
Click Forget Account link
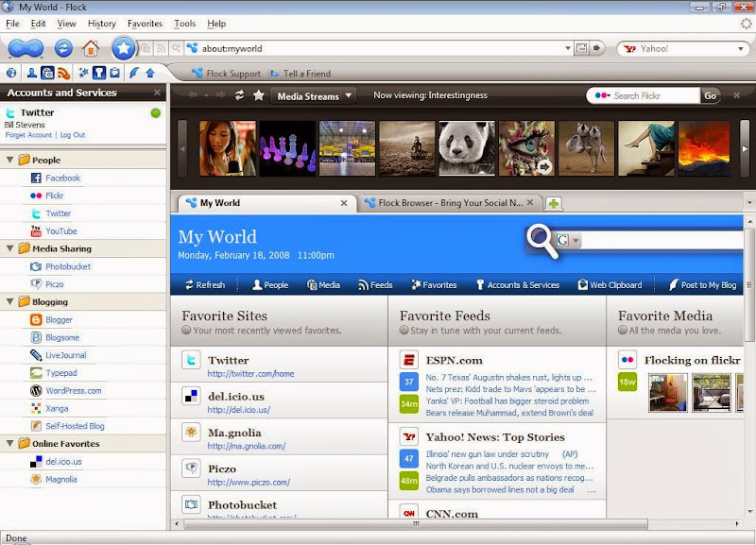pyautogui.click(x=28, y=135)
